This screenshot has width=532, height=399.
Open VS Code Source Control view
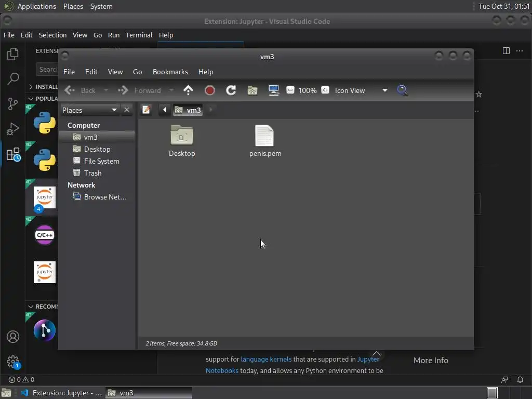[13, 104]
